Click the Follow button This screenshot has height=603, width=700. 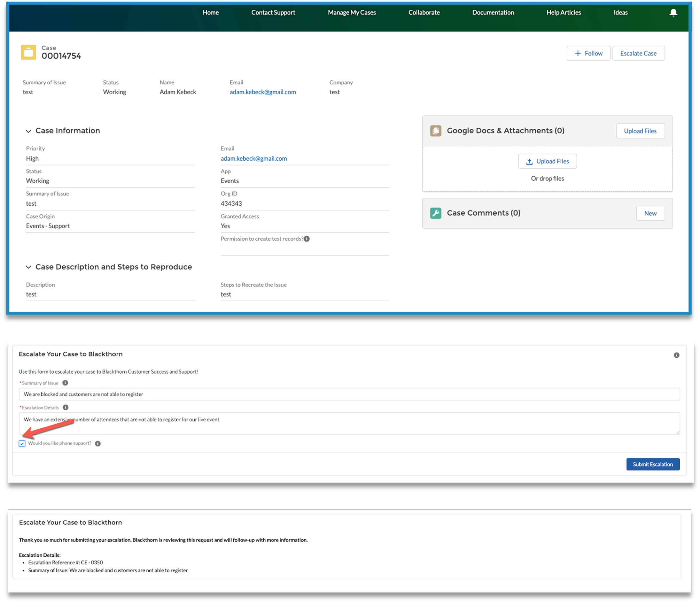(x=588, y=53)
